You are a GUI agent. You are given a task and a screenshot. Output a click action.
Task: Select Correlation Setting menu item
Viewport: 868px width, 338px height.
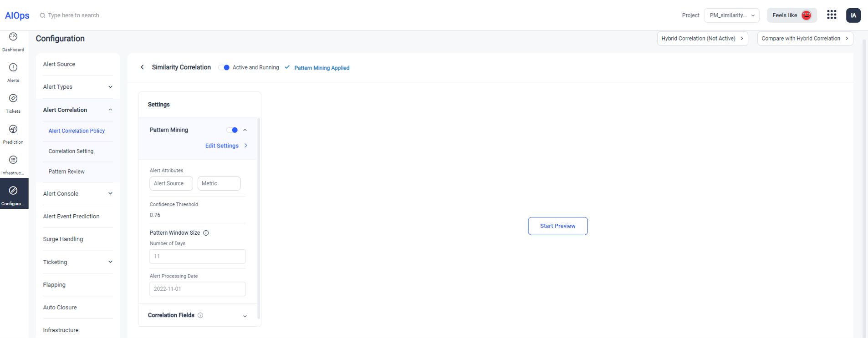click(x=71, y=151)
